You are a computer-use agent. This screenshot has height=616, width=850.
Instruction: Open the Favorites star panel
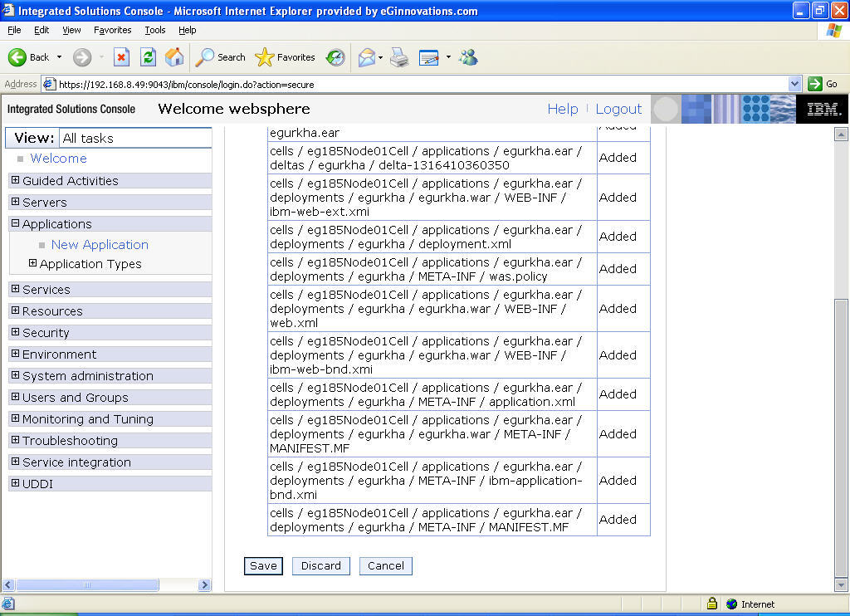point(265,57)
